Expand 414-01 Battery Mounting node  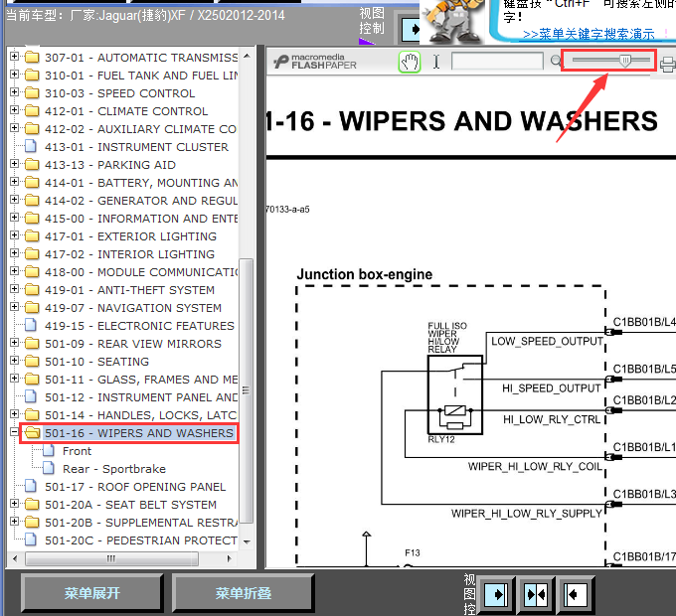click(x=14, y=182)
